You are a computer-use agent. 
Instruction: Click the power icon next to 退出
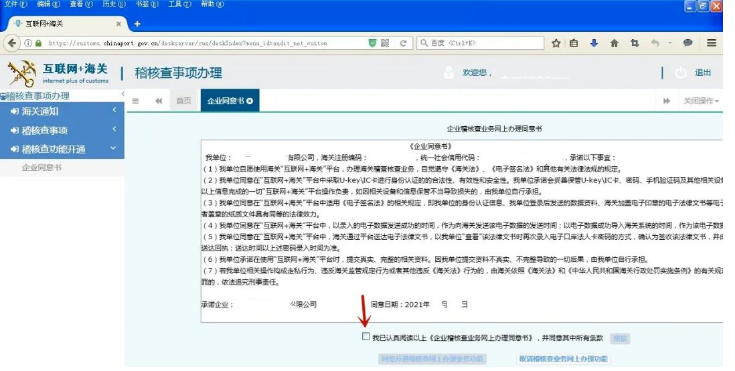[x=680, y=73]
